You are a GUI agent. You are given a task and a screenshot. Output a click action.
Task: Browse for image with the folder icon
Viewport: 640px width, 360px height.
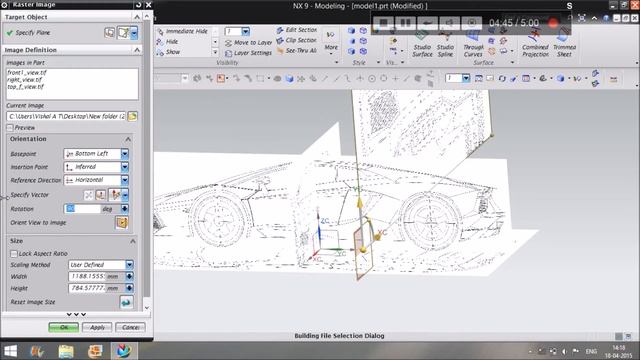pos(133,116)
